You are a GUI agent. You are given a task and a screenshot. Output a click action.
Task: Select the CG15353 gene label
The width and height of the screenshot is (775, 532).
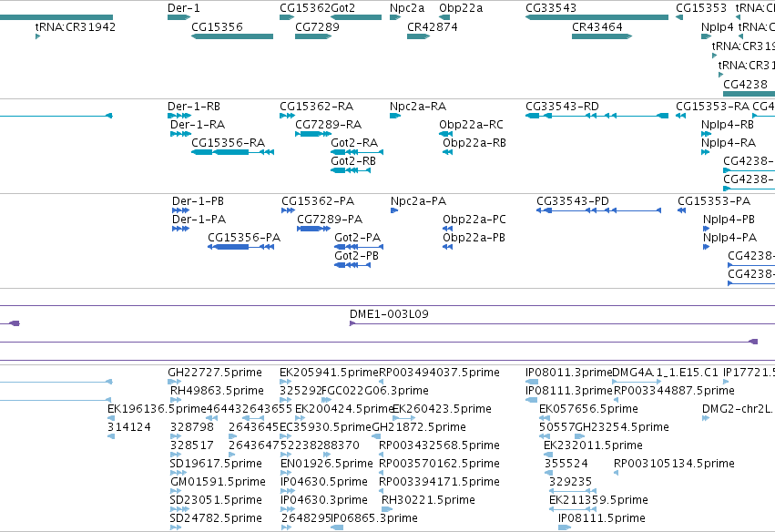click(x=701, y=8)
